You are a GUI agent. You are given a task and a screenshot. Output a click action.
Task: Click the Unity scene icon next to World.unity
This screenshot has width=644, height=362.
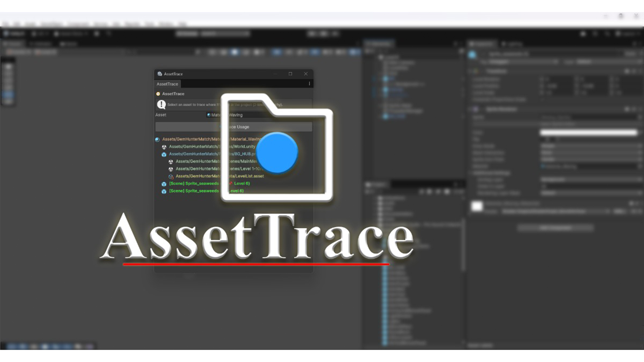click(164, 147)
